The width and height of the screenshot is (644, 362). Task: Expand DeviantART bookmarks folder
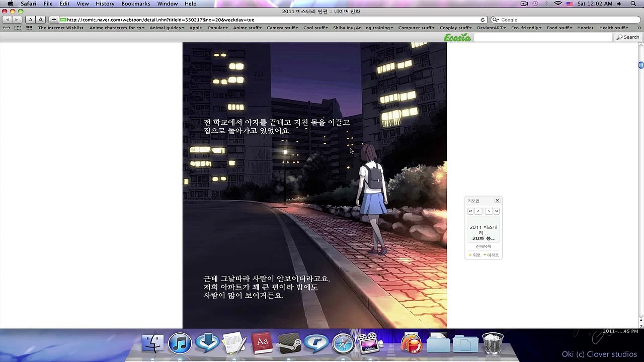[492, 28]
